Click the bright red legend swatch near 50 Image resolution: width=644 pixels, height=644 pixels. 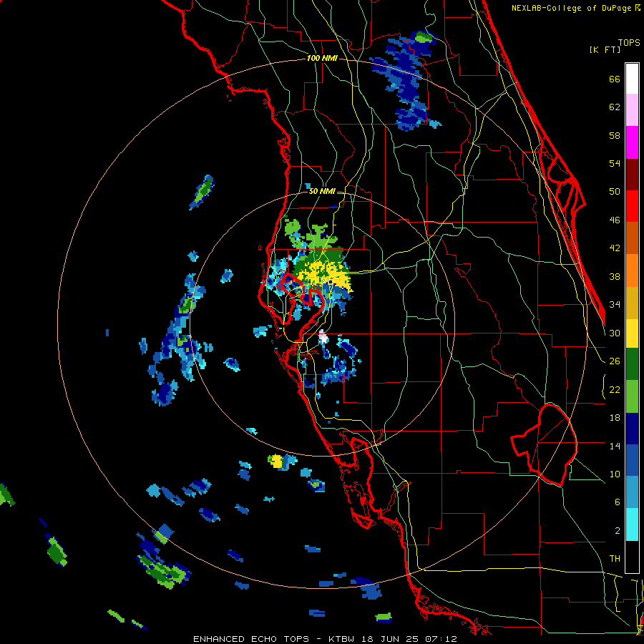(x=632, y=206)
